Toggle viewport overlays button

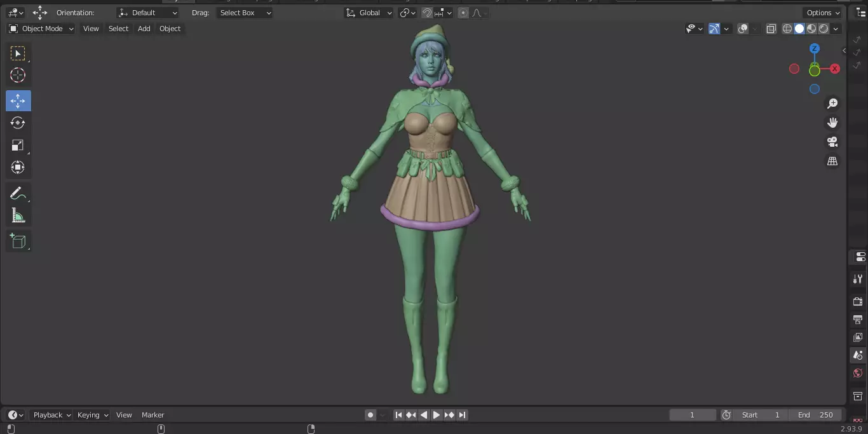point(743,29)
